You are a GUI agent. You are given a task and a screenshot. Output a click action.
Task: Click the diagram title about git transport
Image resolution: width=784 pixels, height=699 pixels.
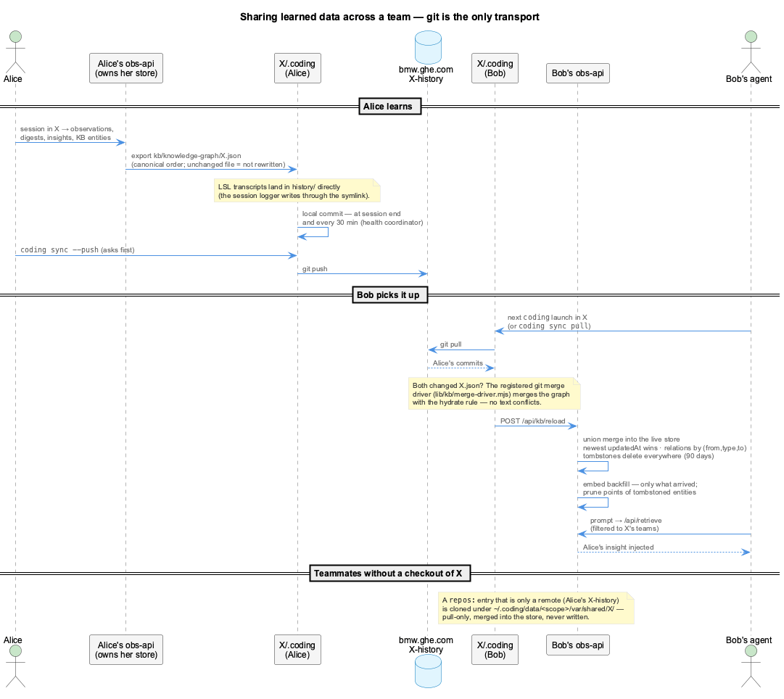[x=389, y=17]
